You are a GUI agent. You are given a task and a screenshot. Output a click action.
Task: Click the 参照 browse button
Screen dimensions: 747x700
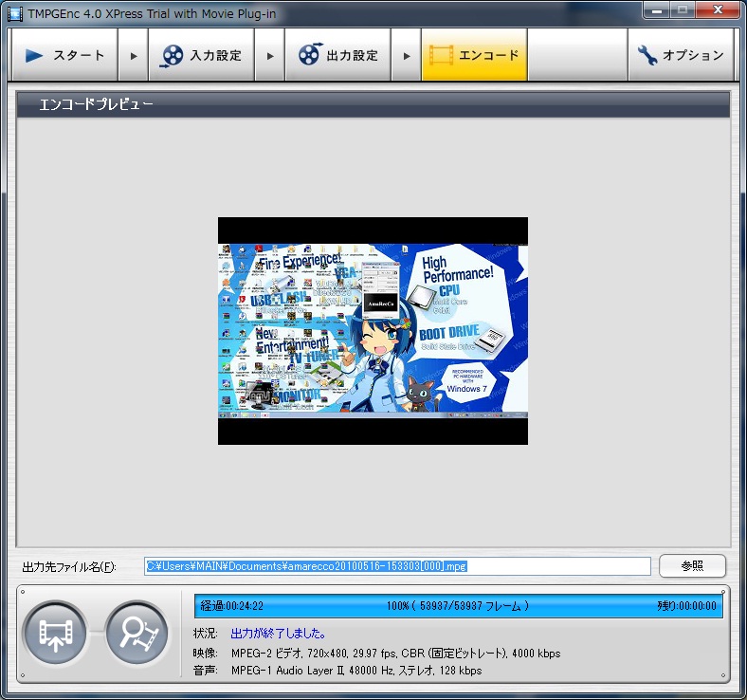click(692, 565)
